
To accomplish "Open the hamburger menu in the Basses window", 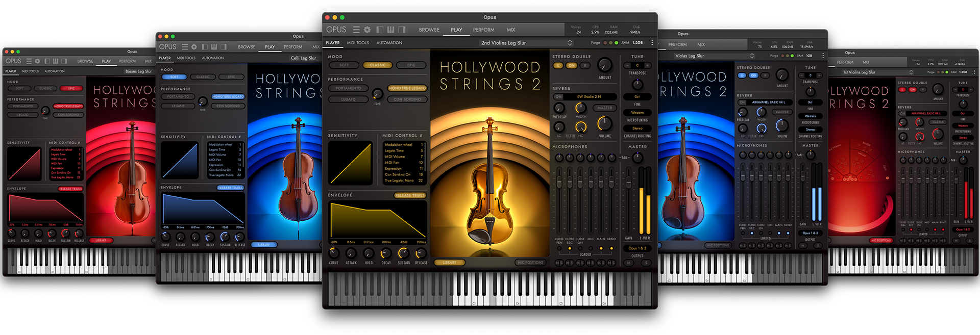I will [x=29, y=61].
